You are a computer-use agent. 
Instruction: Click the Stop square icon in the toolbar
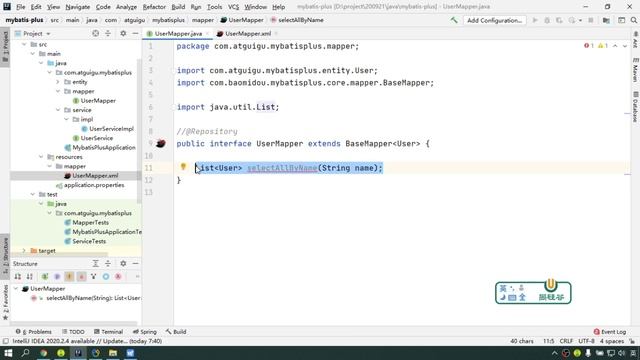coord(591,20)
